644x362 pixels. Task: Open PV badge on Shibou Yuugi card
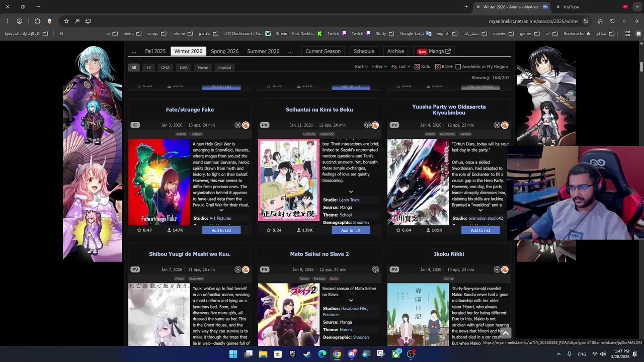coord(135,269)
